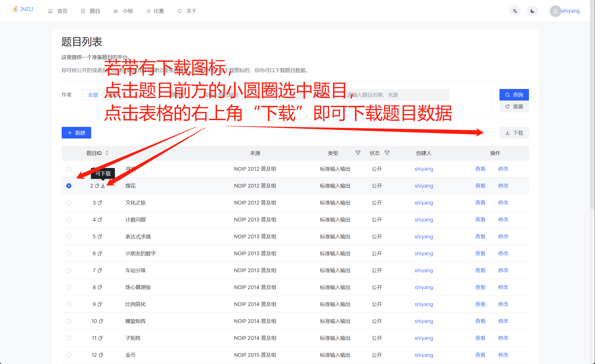Copy the ID of problem 7
The image size is (595, 364).
click(100, 270)
